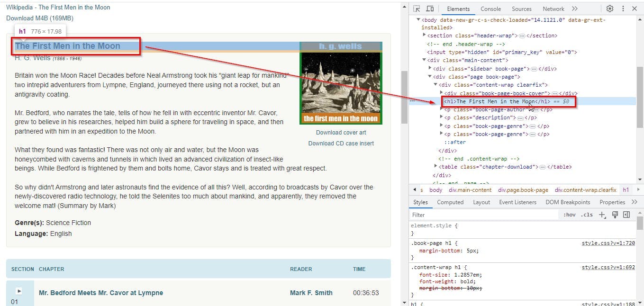The width and height of the screenshot is (644, 306).
Task: Expand the chapter-download table node
Action: (x=436, y=166)
